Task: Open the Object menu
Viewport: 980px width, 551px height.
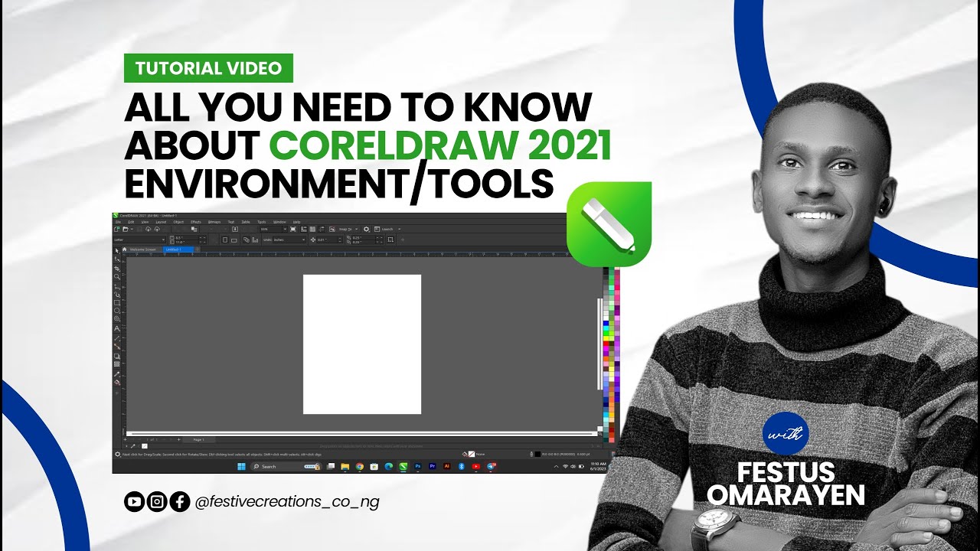Action: tap(178, 222)
